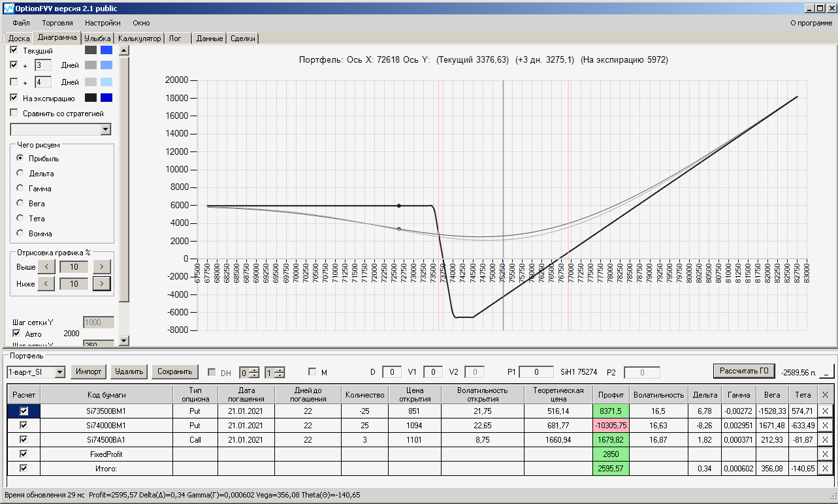Open the strategy comparison dropdown
Image resolution: width=838 pixels, height=504 pixels.
tap(106, 130)
